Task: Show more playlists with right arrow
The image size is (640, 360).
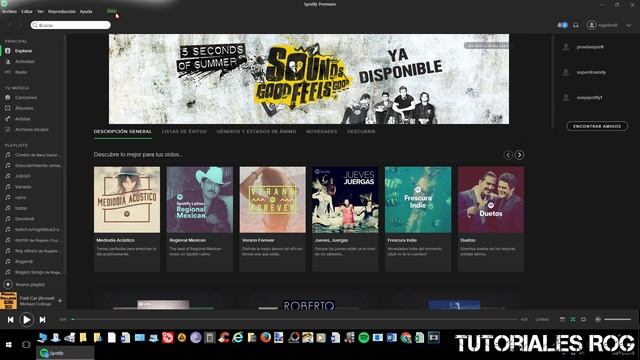Action: pos(519,155)
